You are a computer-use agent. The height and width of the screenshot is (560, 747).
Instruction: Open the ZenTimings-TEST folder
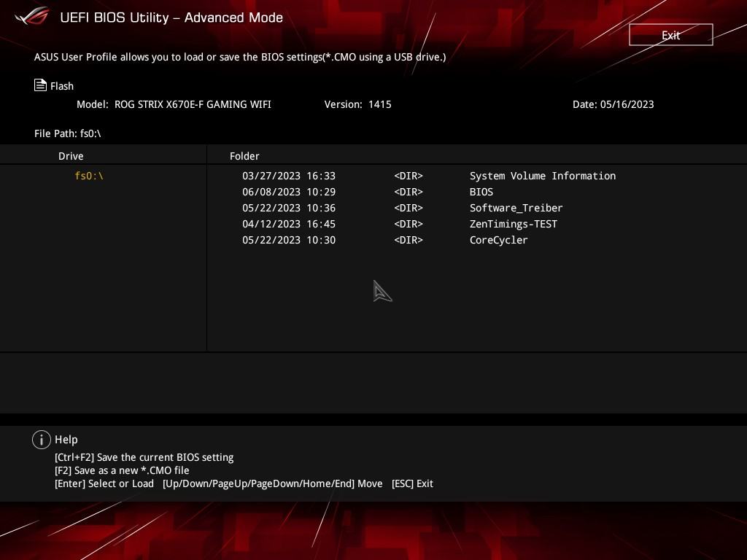(x=513, y=224)
